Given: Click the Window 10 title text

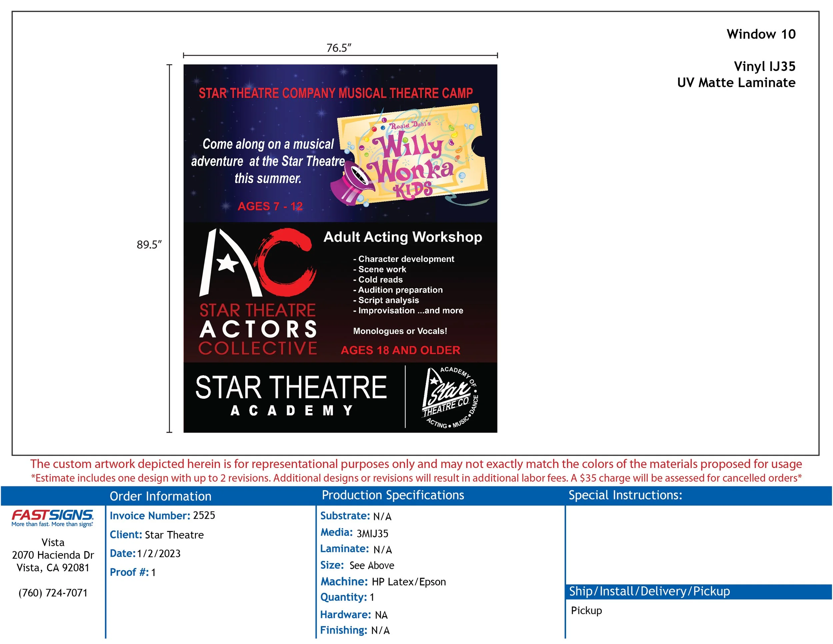Looking at the screenshot, I should 761,34.
